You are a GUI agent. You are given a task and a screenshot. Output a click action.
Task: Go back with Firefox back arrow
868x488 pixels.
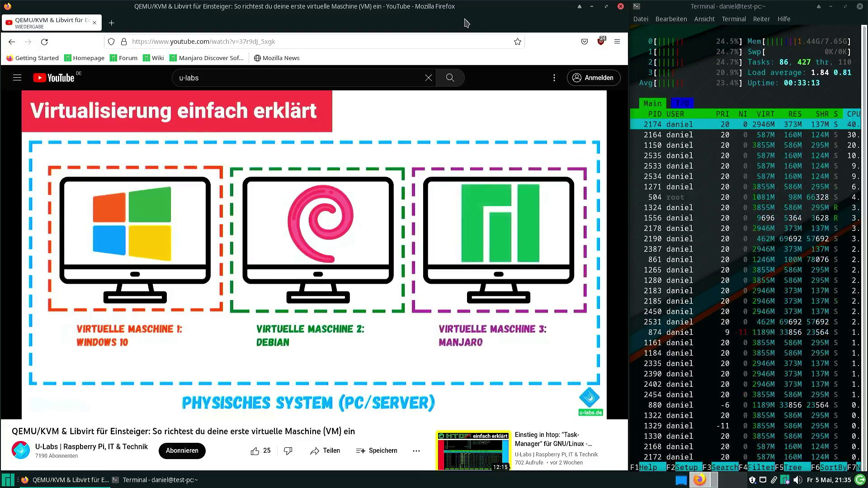pos(12,42)
